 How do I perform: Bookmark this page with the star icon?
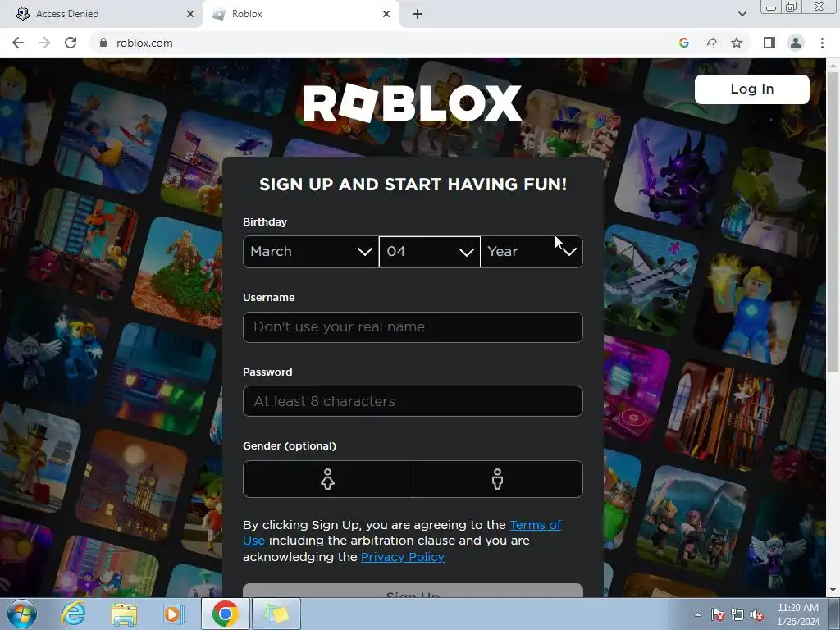(737, 43)
